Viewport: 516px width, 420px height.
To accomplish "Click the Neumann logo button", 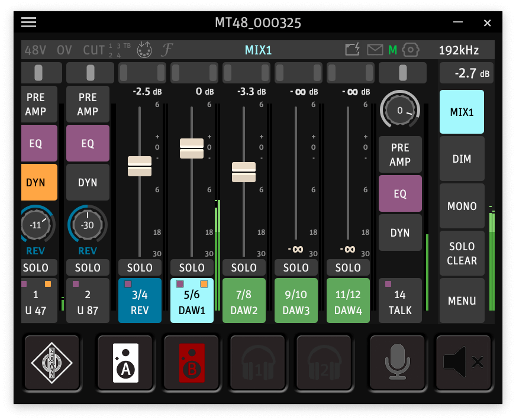I will click(x=51, y=363).
